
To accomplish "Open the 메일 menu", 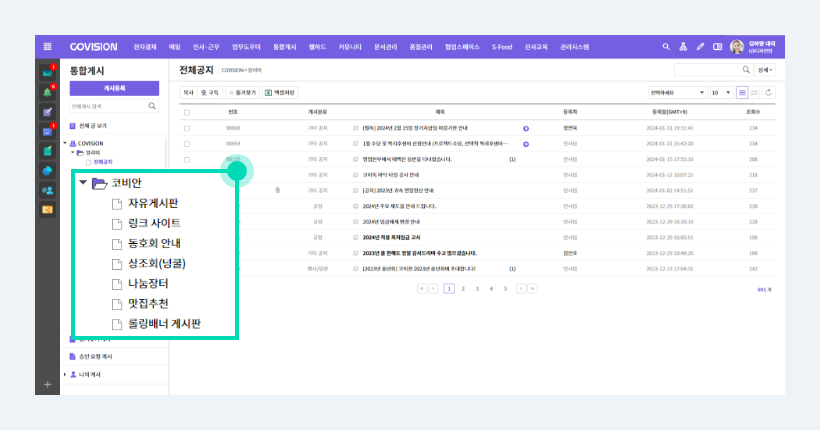I will coord(175,47).
